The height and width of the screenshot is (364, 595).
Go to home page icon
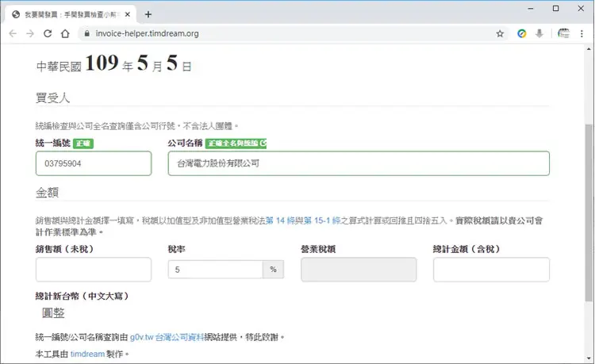pos(65,34)
